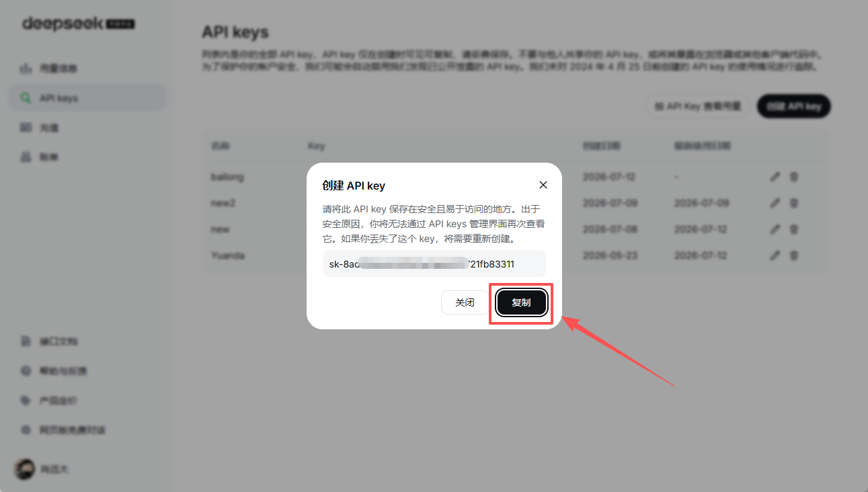The width and height of the screenshot is (868, 492).
Task: Open 账单 via its bill icon
Action: pos(26,157)
